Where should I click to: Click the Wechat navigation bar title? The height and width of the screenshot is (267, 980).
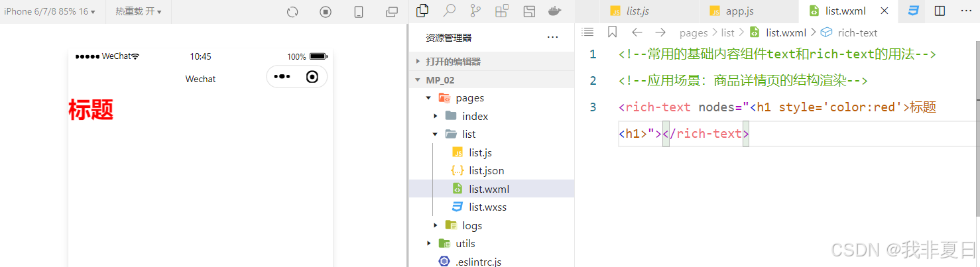(200, 79)
